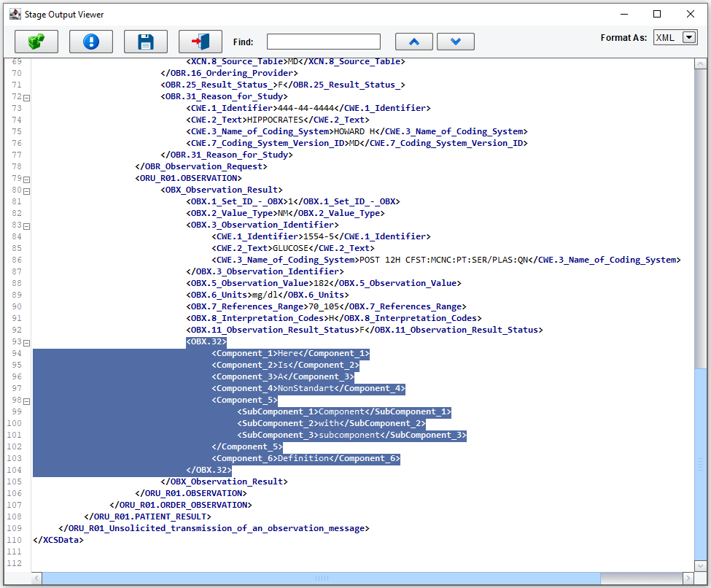Click horizontal scrollbar right arrow
This screenshot has width=711, height=588.
click(688, 578)
